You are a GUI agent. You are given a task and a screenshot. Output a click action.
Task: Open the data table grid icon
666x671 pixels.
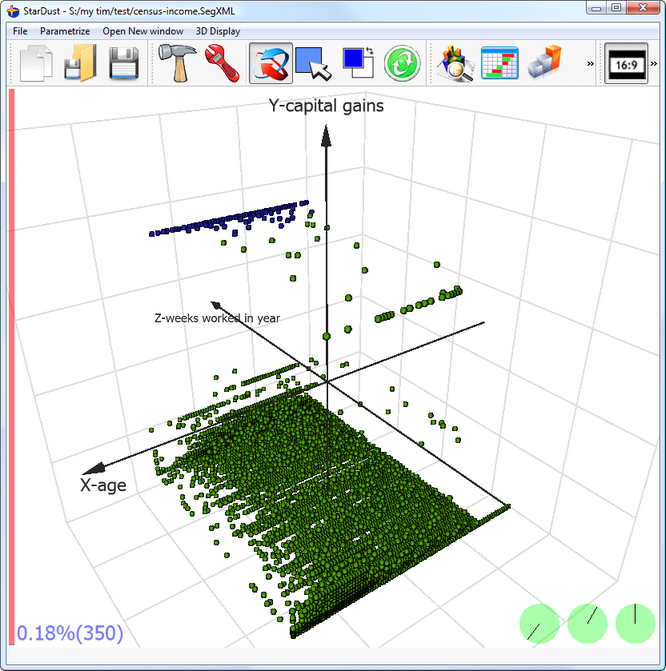tap(500, 63)
